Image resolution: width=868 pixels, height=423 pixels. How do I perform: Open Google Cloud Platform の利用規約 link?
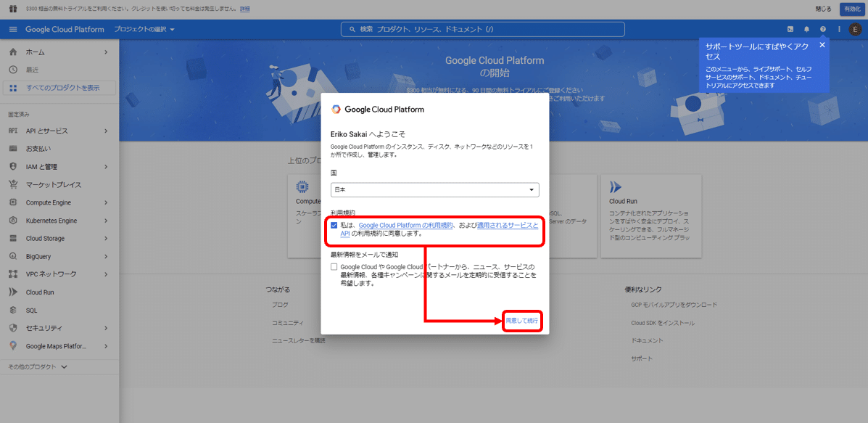tap(406, 226)
